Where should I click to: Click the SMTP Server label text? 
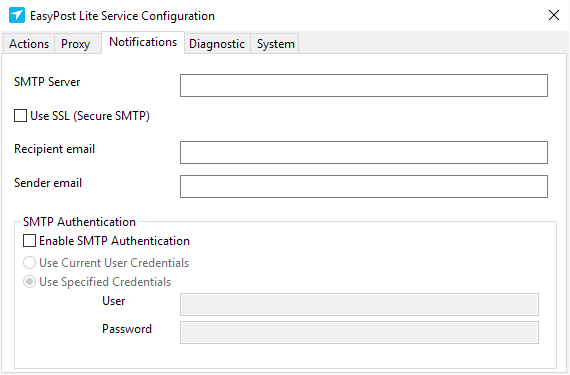click(x=47, y=82)
